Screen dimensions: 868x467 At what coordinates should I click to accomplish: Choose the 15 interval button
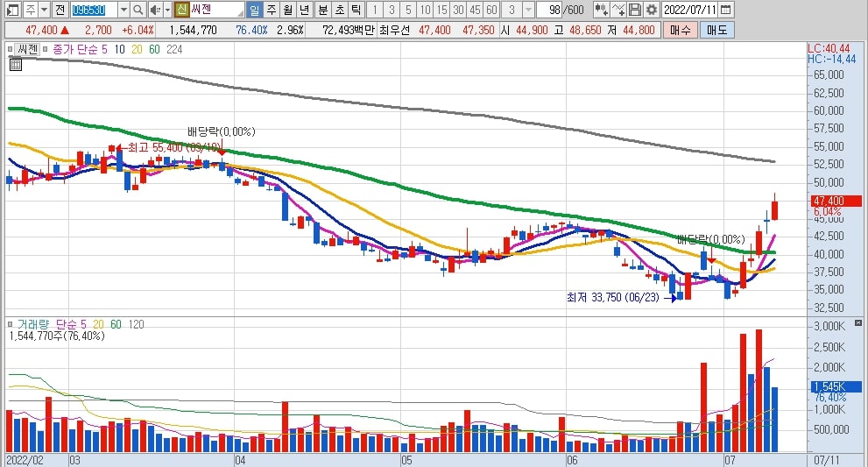coord(441,10)
